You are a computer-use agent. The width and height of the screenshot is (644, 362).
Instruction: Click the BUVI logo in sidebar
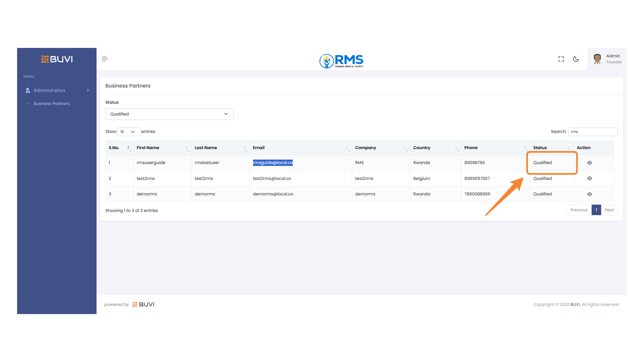click(x=57, y=59)
